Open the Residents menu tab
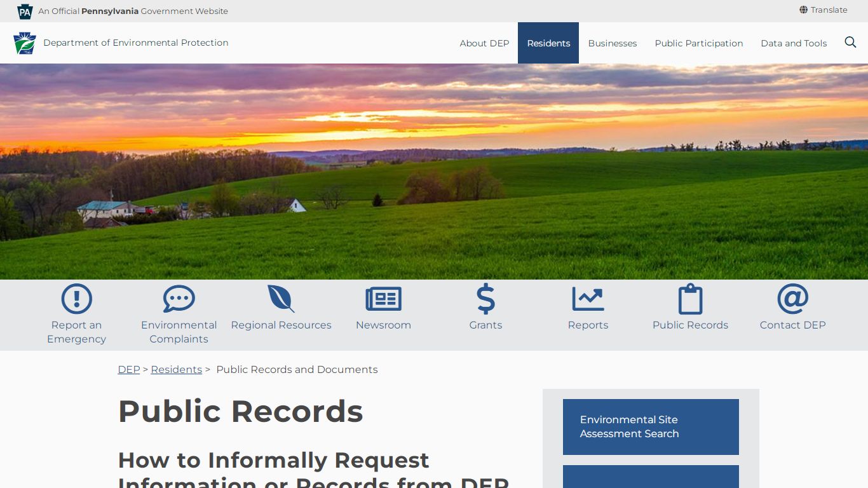The width and height of the screenshot is (868, 488). click(548, 43)
